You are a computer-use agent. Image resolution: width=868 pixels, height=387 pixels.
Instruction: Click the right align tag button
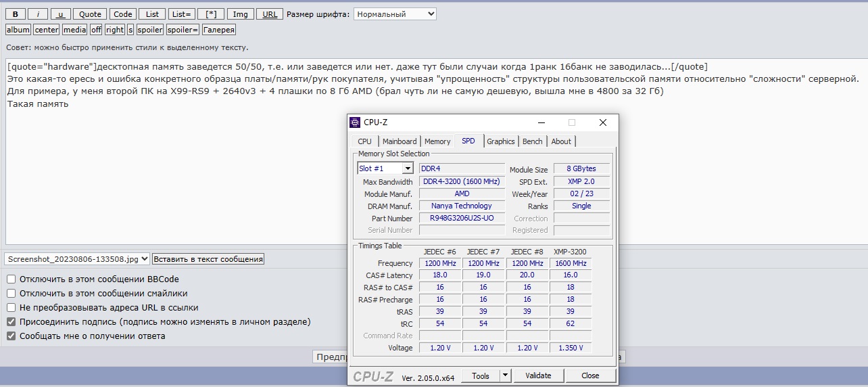point(115,30)
